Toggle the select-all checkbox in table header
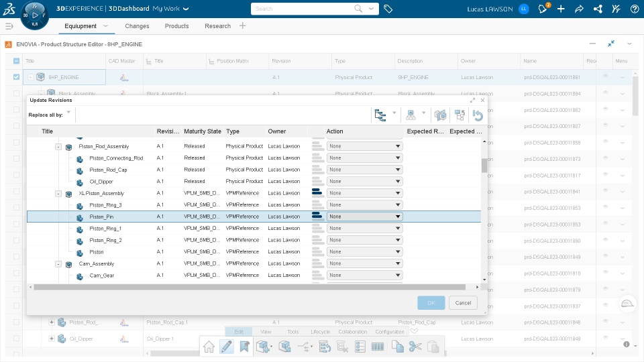The height and width of the screenshot is (362, 644). tap(16, 61)
